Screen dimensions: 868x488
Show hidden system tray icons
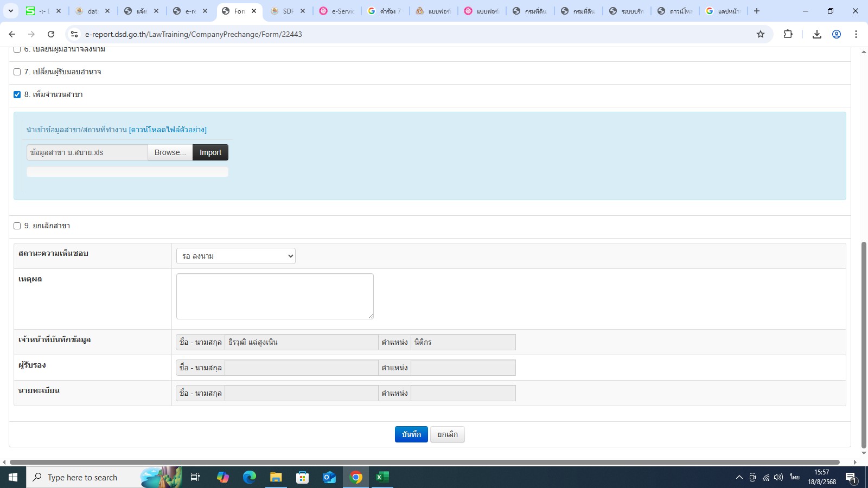(x=739, y=477)
